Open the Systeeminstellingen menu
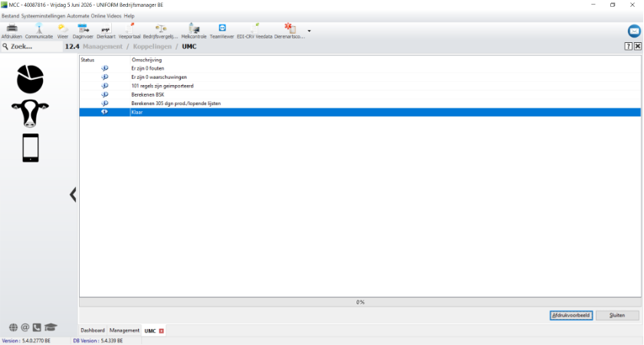644x345 pixels. (x=43, y=16)
